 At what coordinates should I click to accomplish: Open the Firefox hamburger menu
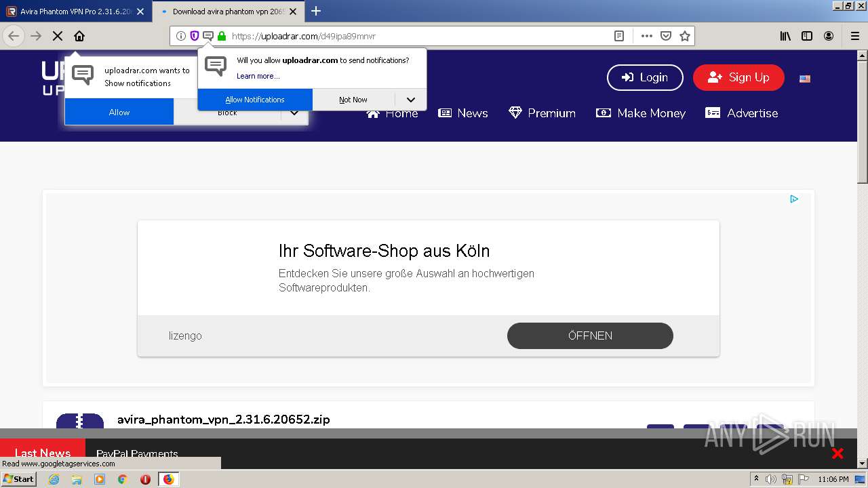854,36
